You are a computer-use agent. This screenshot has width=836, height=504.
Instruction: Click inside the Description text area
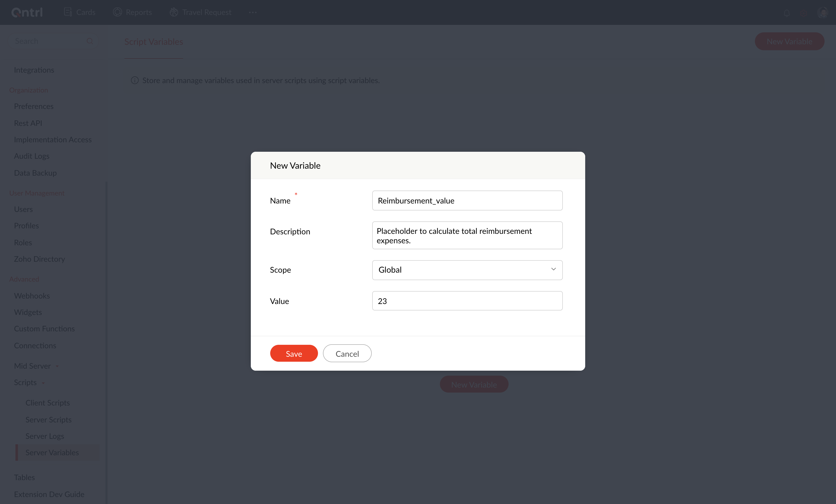tap(467, 235)
